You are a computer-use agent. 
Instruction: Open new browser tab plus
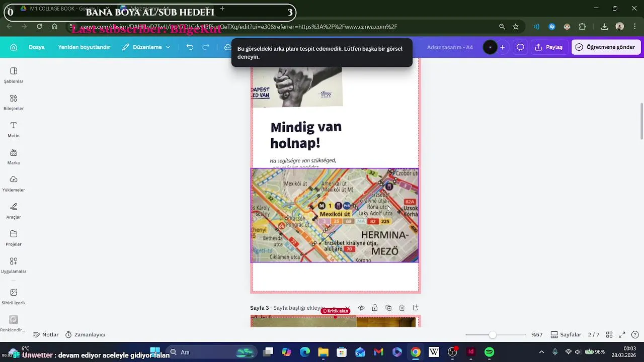222,9
